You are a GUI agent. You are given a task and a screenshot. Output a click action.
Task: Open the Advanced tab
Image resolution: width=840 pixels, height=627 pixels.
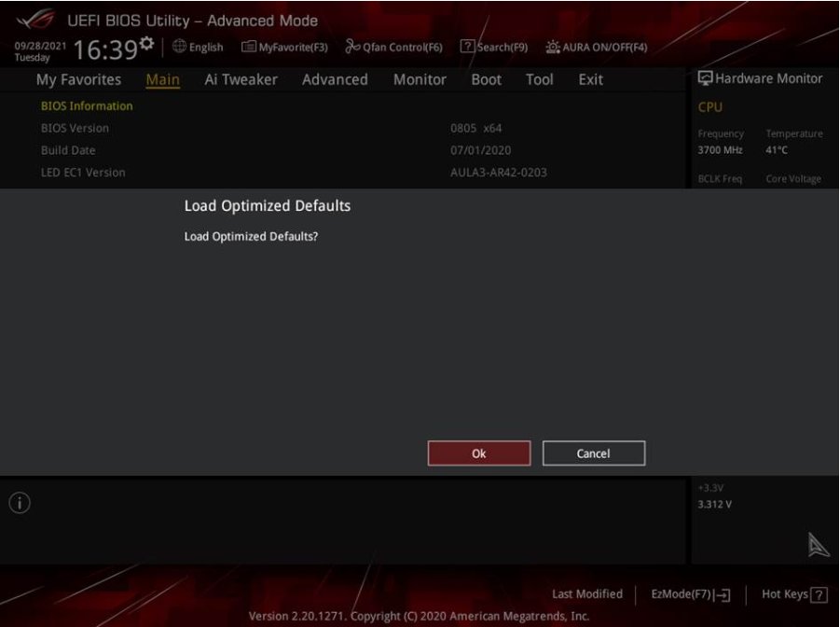[335, 80]
